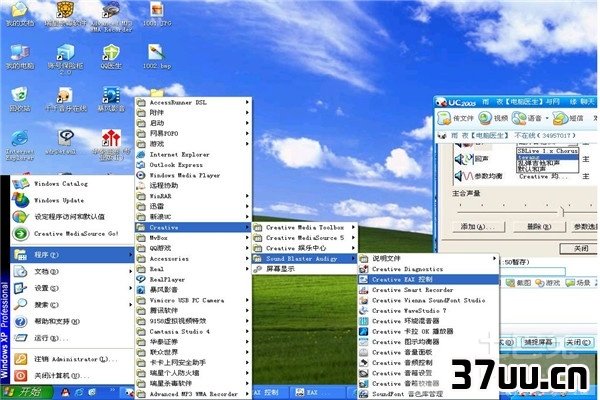The height and width of the screenshot is (400, 600).
Task: Open Windows Update from Start menu
Action: point(72,200)
